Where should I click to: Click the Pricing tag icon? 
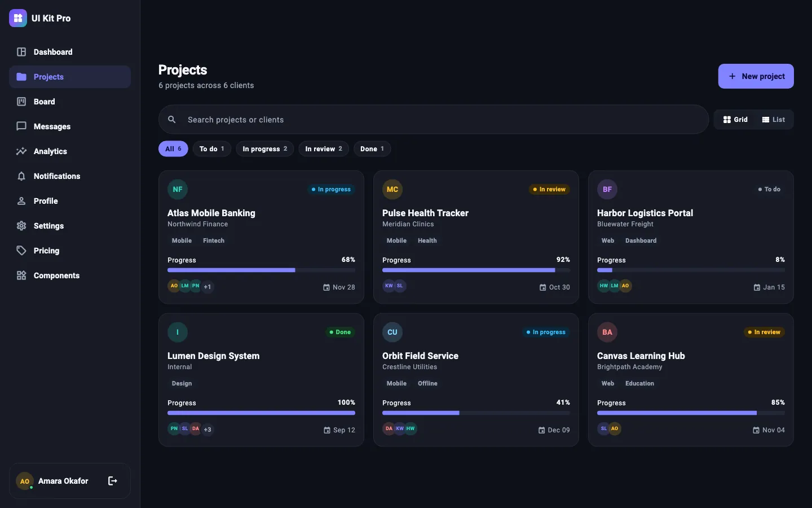21,251
